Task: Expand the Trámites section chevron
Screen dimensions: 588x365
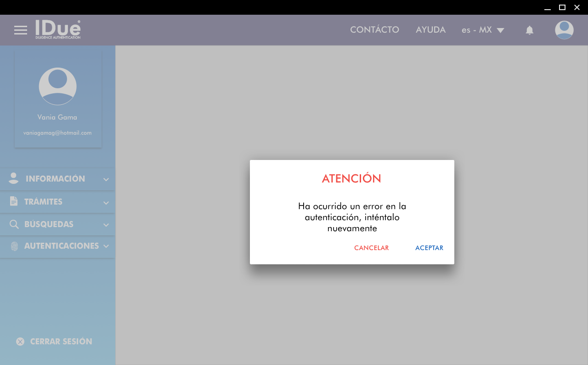Action: click(x=106, y=202)
